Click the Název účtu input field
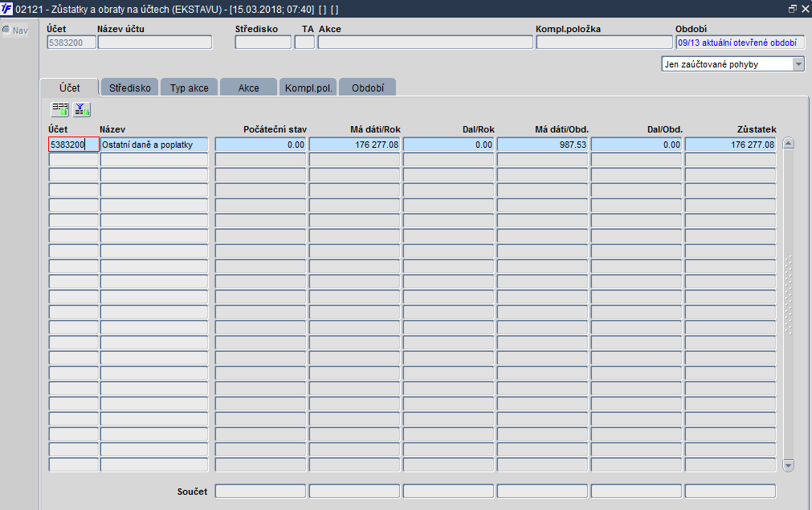This screenshot has width=812, height=510. click(155, 43)
